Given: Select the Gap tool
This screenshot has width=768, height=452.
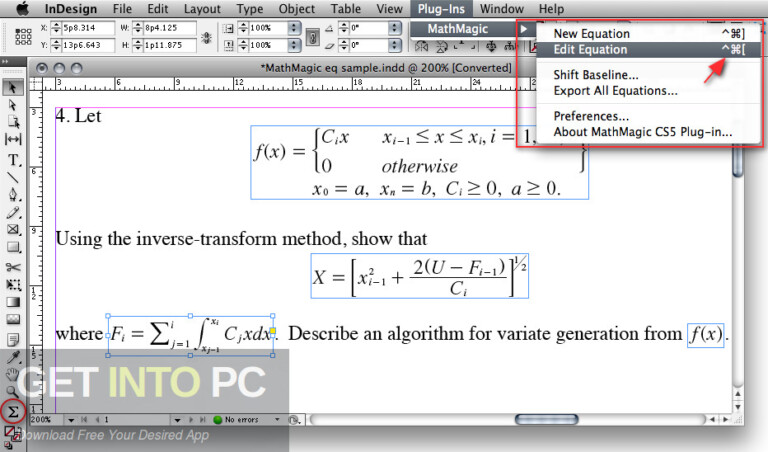Looking at the screenshot, I should click(x=13, y=140).
